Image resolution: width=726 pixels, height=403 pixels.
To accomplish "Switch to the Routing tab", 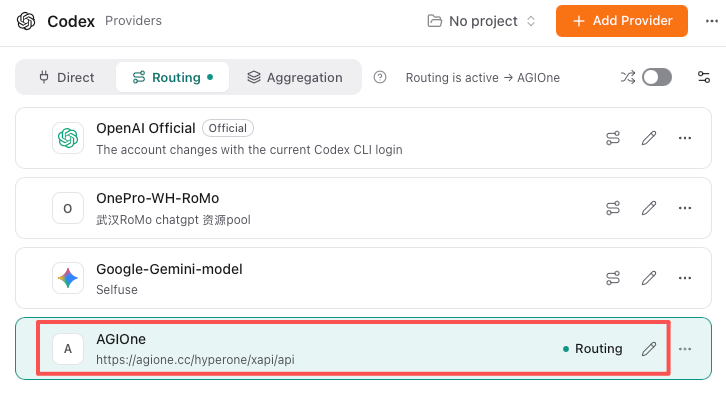I will tap(172, 77).
